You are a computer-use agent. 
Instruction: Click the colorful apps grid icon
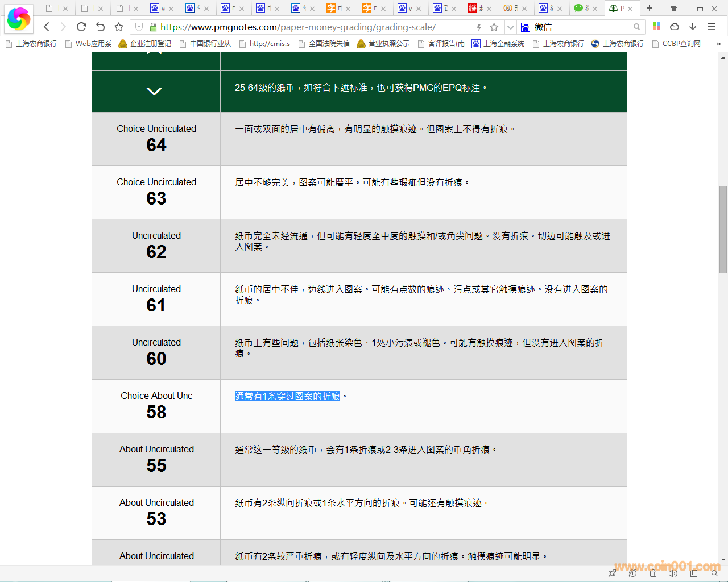click(656, 27)
